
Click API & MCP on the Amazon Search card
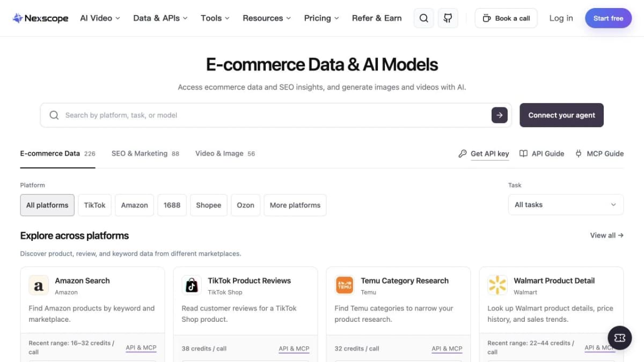click(141, 348)
